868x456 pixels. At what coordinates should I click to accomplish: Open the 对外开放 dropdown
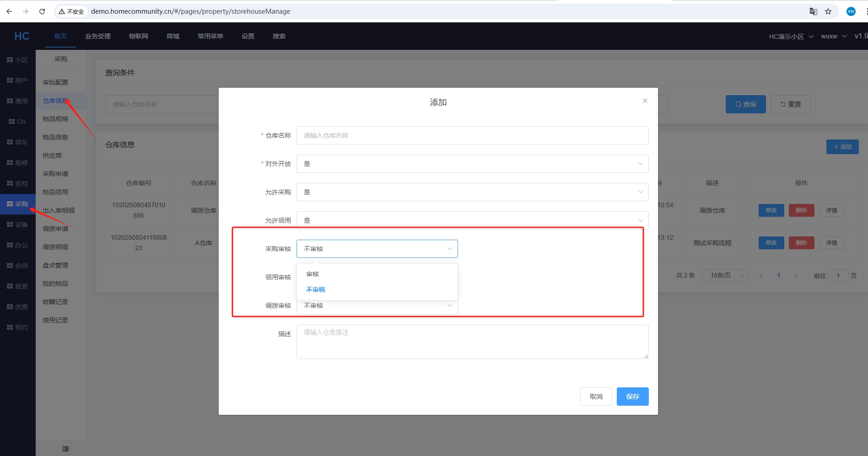(472, 164)
